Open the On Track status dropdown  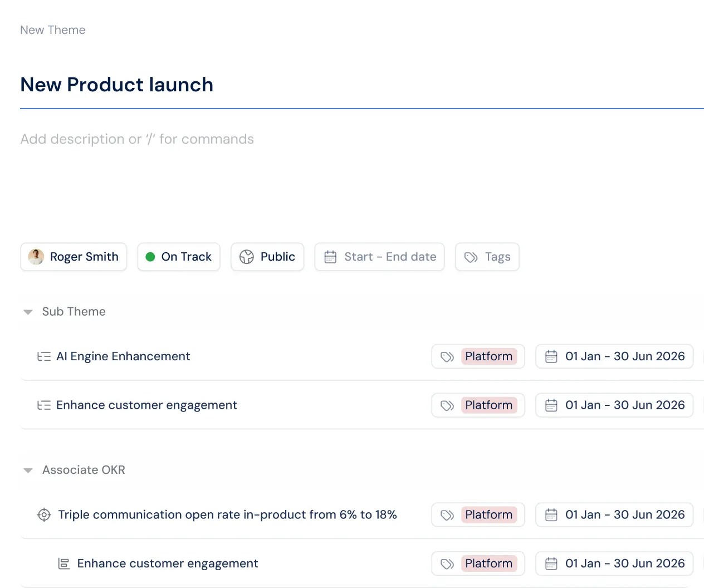(179, 257)
